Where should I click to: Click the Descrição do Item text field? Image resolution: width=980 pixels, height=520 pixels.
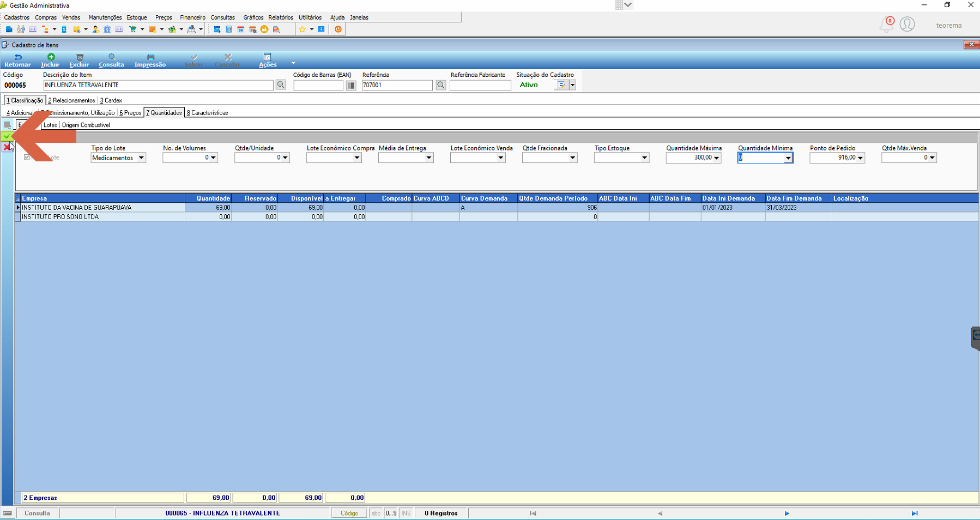coord(158,85)
